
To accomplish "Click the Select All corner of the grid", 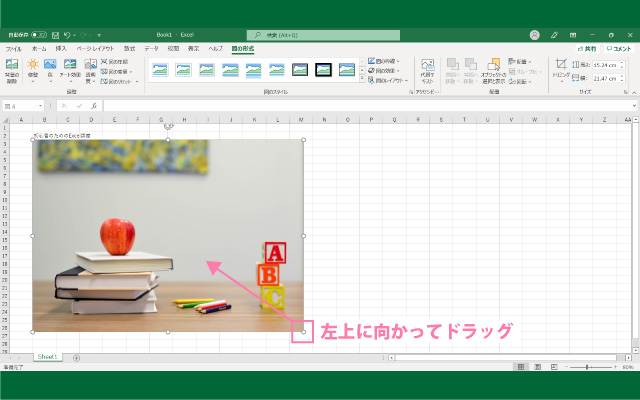I will click(x=5, y=120).
